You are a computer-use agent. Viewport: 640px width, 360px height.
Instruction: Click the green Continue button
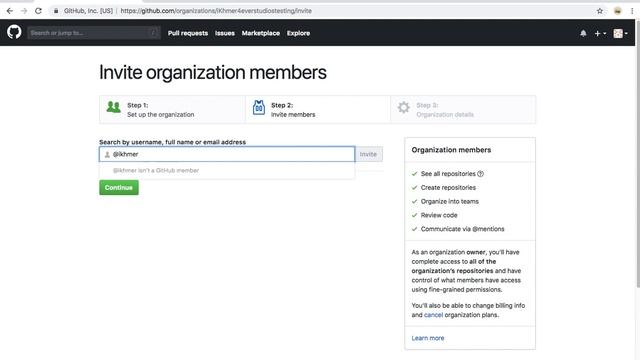(x=119, y=188)
